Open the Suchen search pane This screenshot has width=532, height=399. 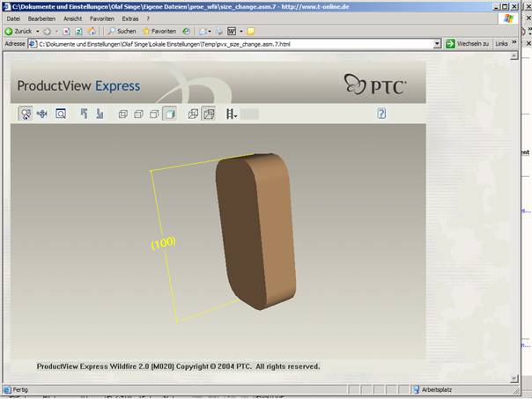(x=122, y=31)
